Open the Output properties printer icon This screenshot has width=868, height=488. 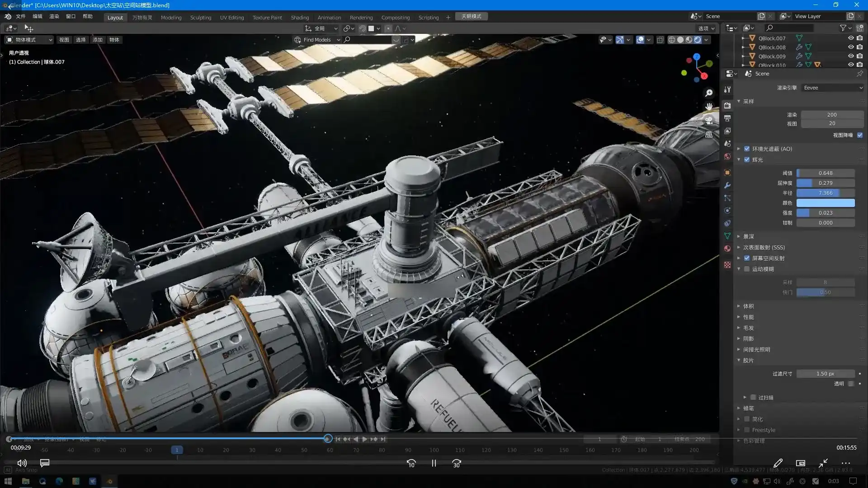[x=727, y=118]
